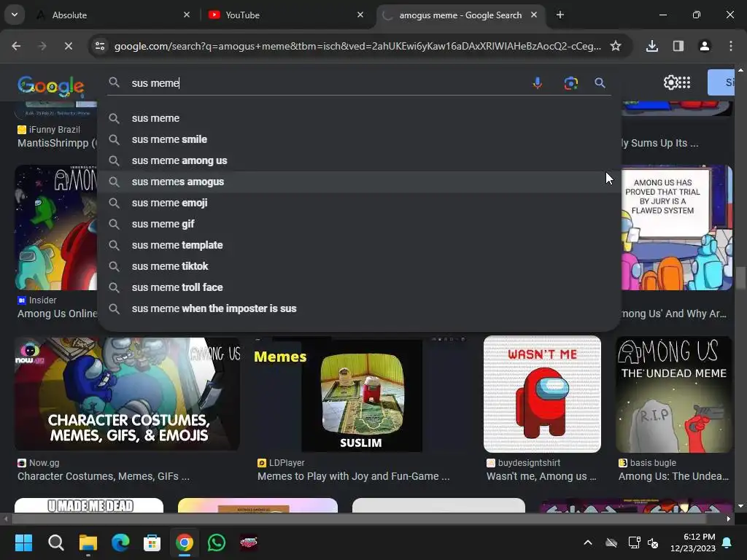This screenshot has width=747, height=560.
Task: Go to Google homepage via logo
Action: click(x=51, y=85)
